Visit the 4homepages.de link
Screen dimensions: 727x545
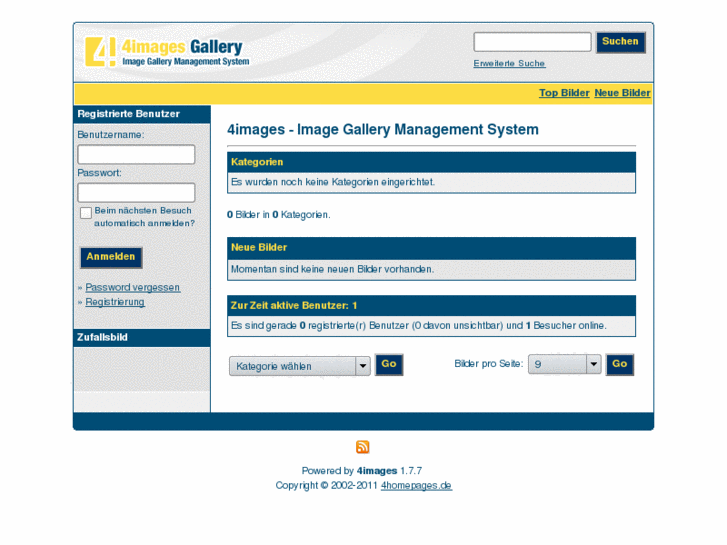(x=416, y=485)
